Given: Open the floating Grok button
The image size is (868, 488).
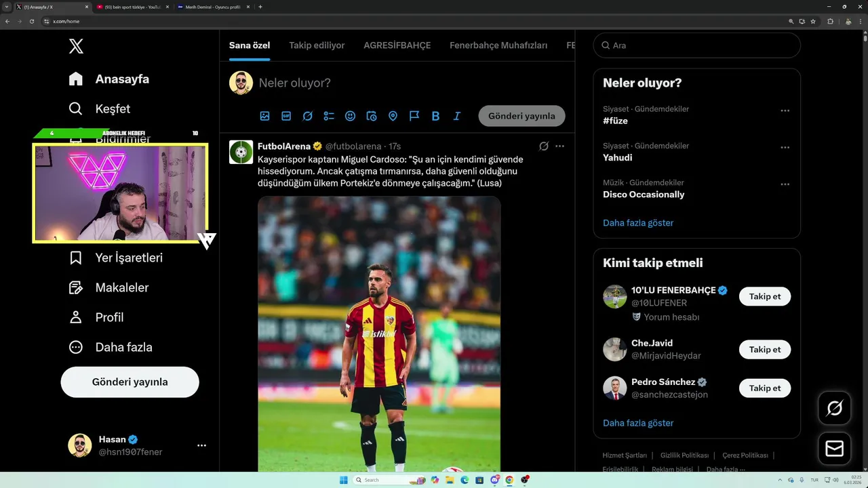Looking at the screenshot, I should point(834,408).
